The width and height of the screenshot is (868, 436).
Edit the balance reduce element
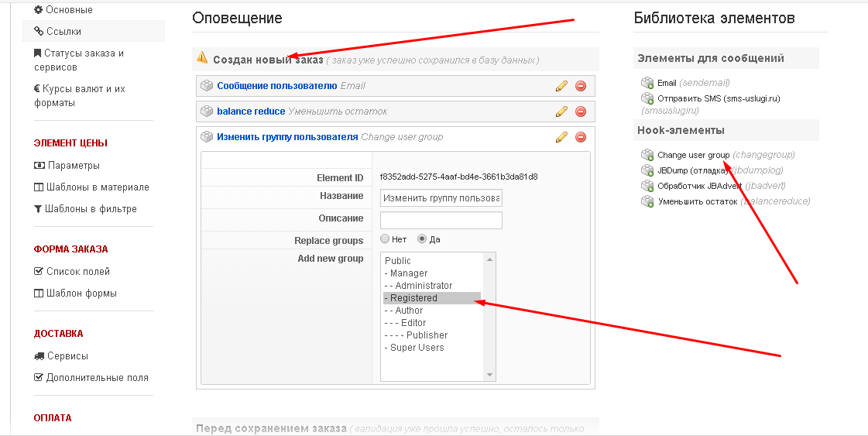(562, 112)
